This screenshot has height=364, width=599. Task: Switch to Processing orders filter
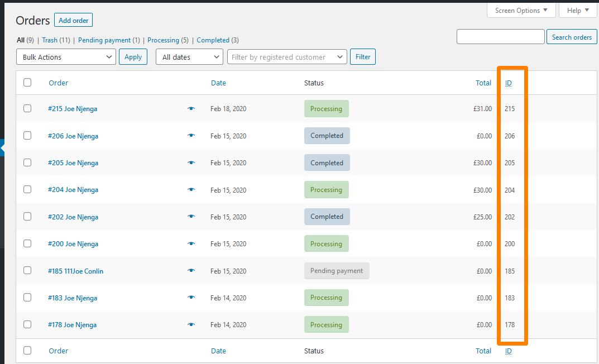click(x=163, y=40)
